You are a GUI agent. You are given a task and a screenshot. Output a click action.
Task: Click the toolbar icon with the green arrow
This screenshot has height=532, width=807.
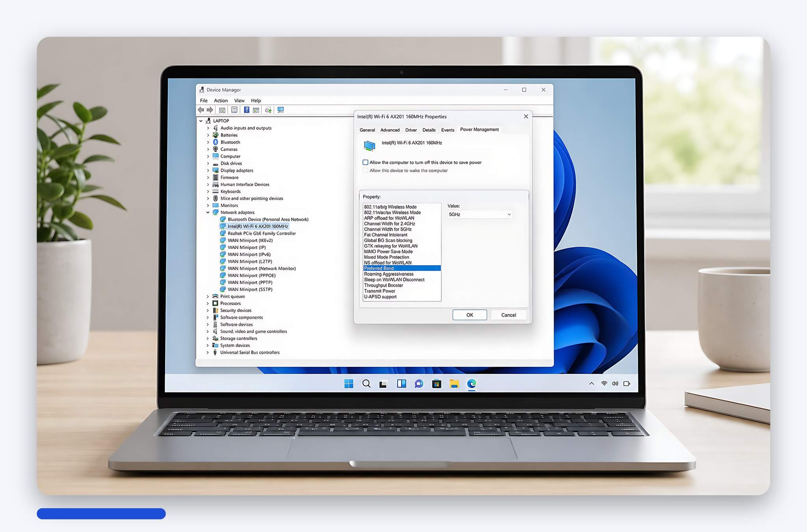(x=268, y=110)
